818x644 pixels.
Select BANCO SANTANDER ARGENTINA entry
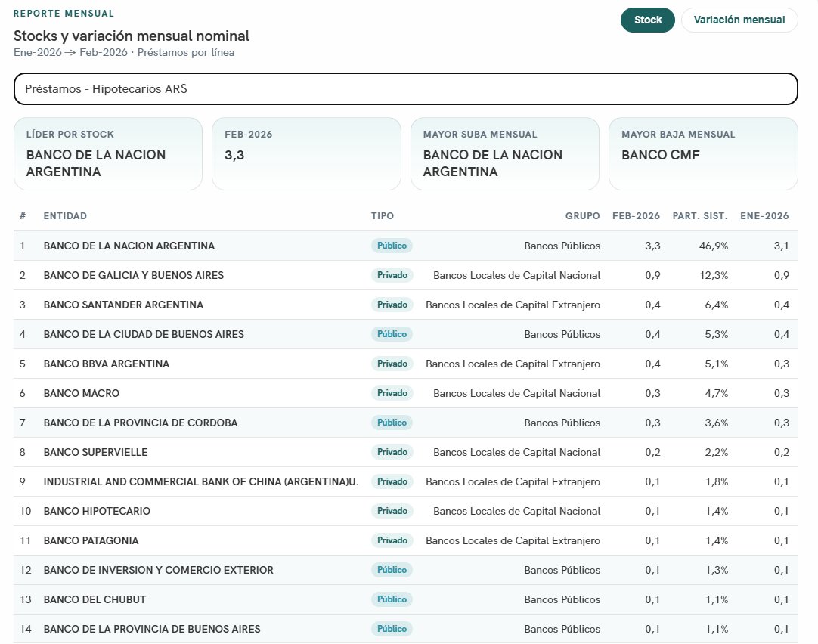[123, 305]
